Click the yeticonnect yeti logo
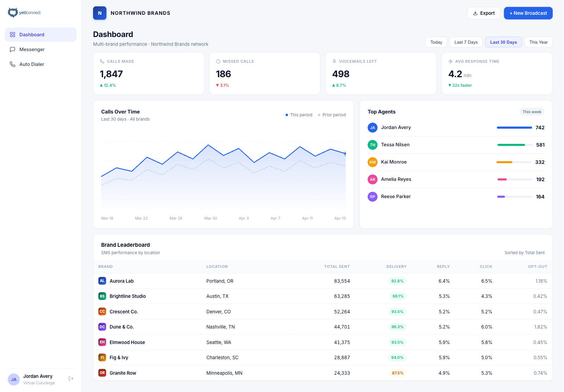 (x=13, y=12)
